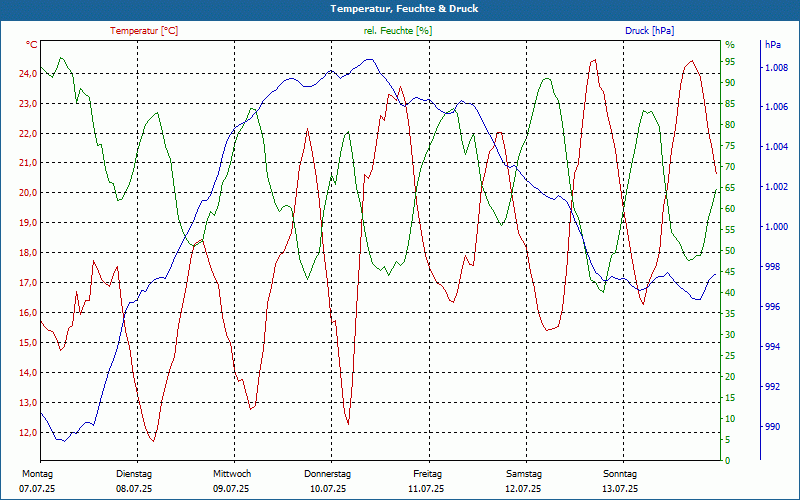Select the green 'rel. Feuchte [%]' legend label

pyautogui.click(x=397, y=31)
